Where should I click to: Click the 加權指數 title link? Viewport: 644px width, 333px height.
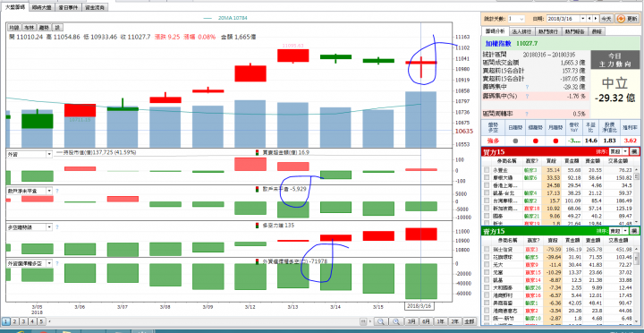click(498, 43)
